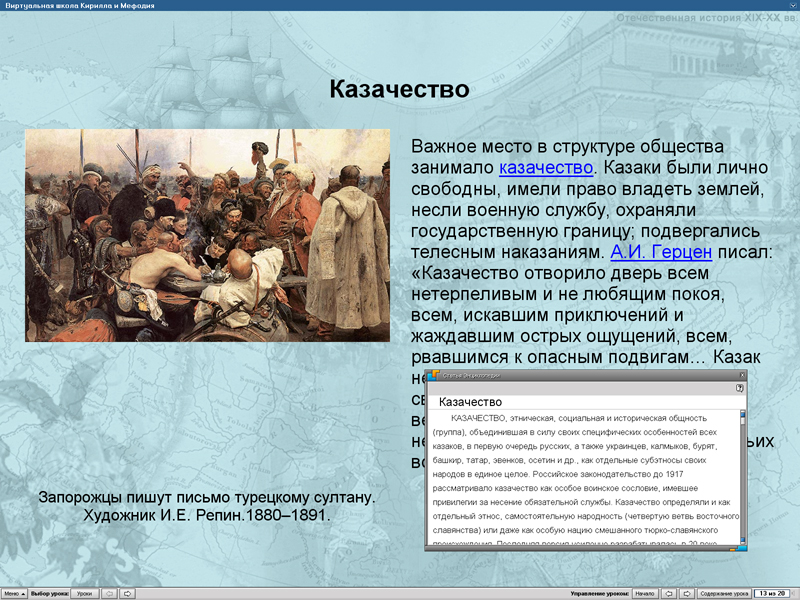Click the Начало icon button in lesson controls
Viewport: 800px width, 600px height.
(644, 592)
